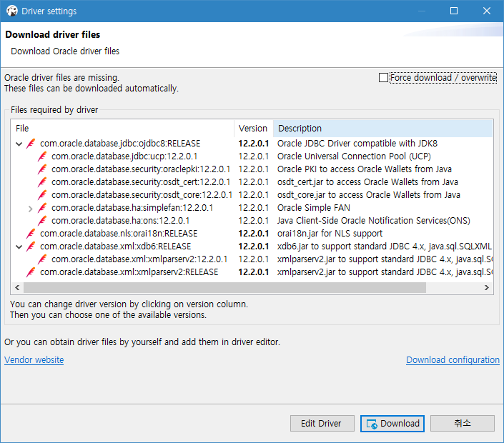Open the Vendor website link
Screen dimensions: 504x443
click(34, 360)
